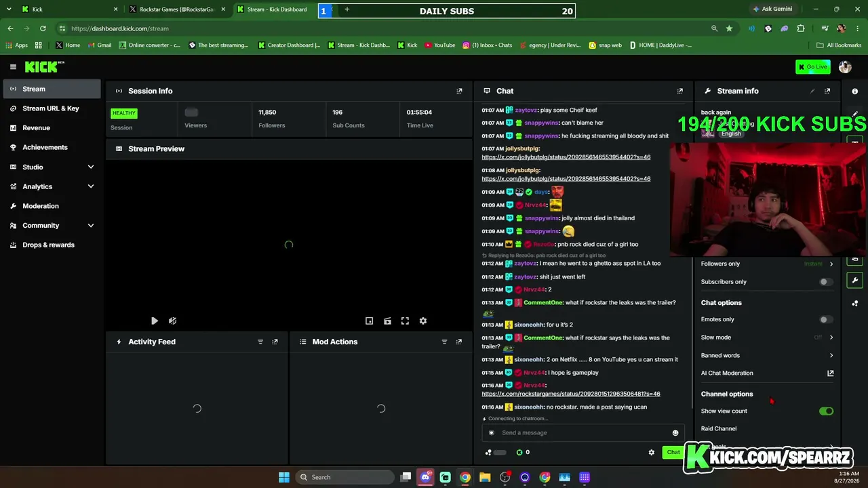Click the Go Live button
Screen dimensions: 868x488
813,66
